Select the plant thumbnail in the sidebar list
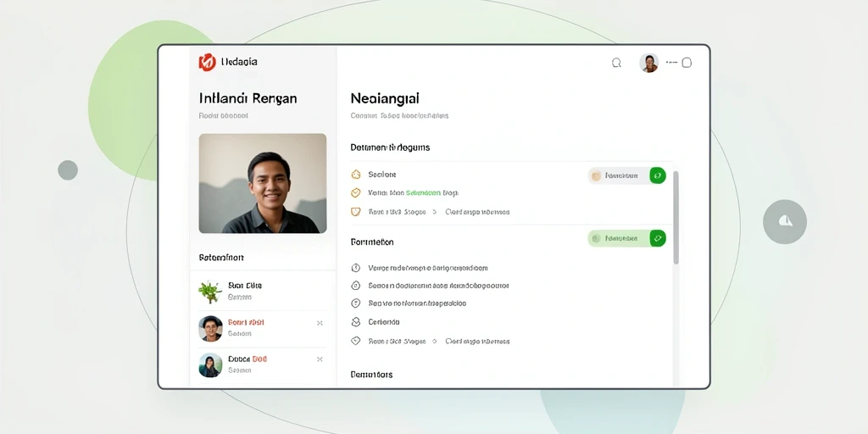This screenshot has width=868, height=434. coord(210,292)
